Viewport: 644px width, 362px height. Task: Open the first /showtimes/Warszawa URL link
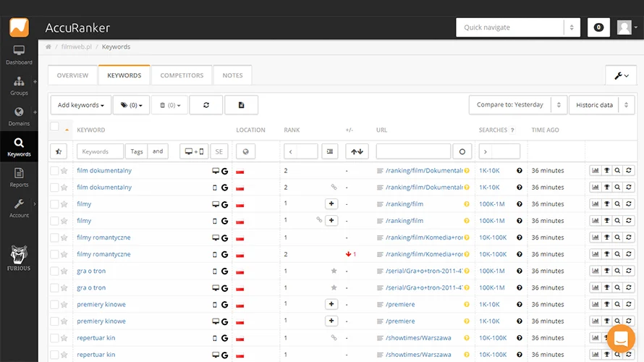tap(418, 338)
